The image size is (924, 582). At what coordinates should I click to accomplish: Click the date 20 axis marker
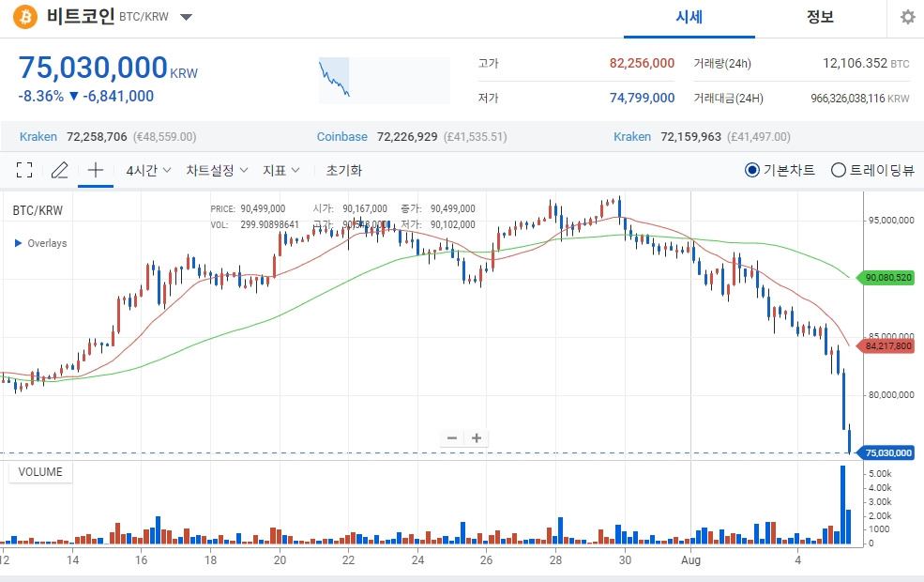[280, 559]
